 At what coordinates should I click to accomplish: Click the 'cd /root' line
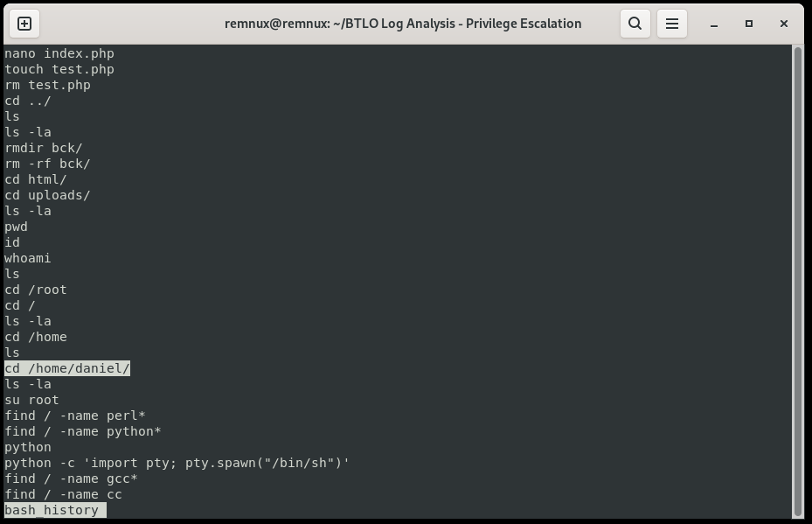[x=36, y=290]
